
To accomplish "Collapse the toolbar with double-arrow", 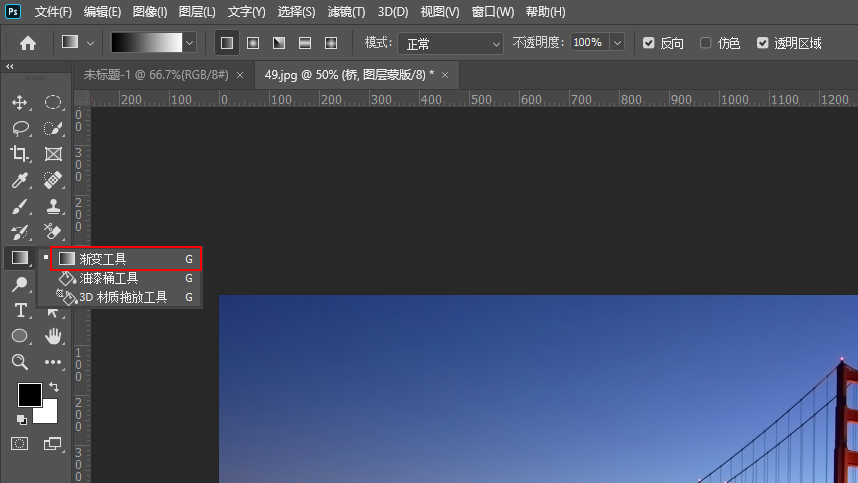I will (10, 66).
